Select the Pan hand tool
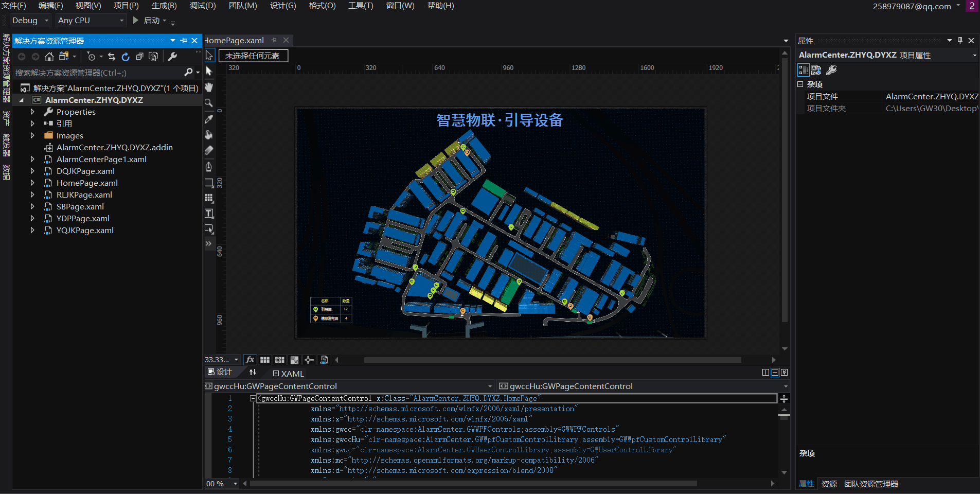980x494 pixels. (209, 87)
